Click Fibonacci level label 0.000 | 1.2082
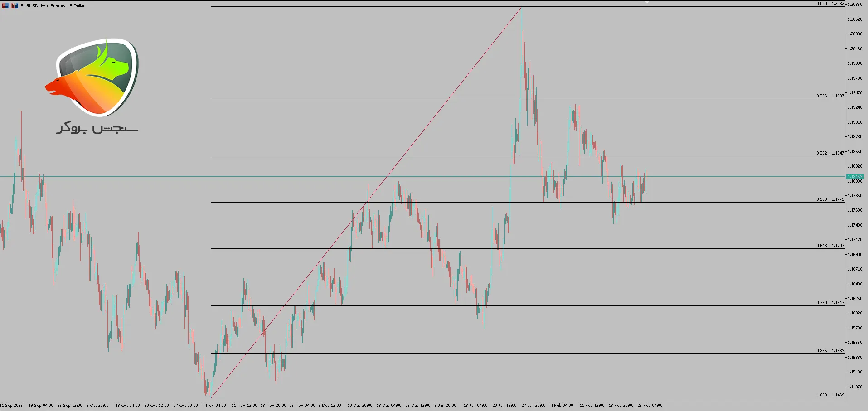 830,4
